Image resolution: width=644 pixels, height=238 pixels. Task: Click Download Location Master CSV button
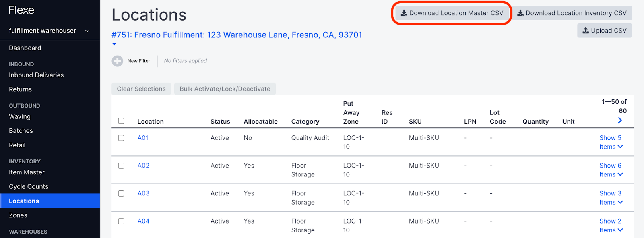coord(452,13)
